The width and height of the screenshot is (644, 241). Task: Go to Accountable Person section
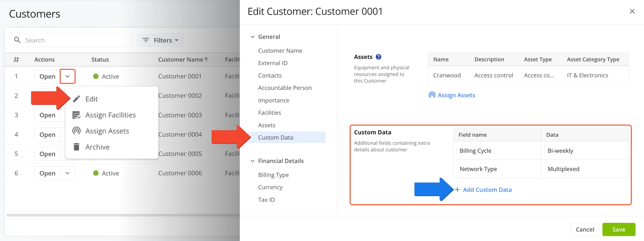(285, 88)
